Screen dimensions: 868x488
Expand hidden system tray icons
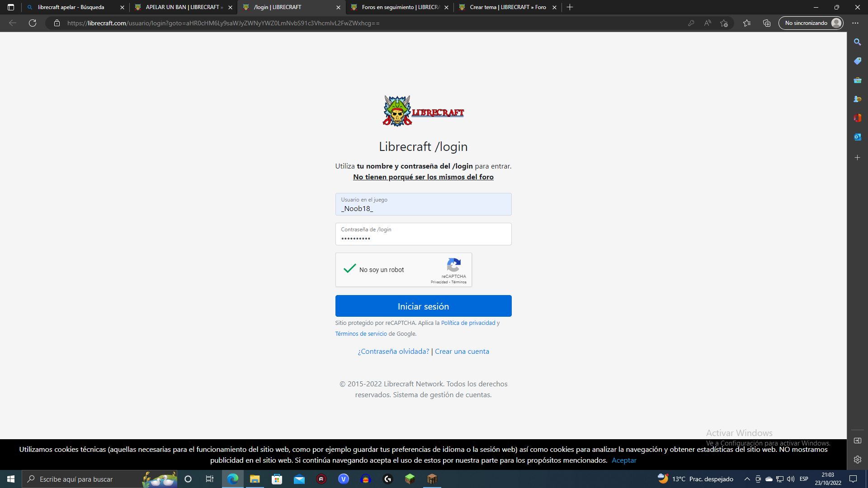(747, 479)
